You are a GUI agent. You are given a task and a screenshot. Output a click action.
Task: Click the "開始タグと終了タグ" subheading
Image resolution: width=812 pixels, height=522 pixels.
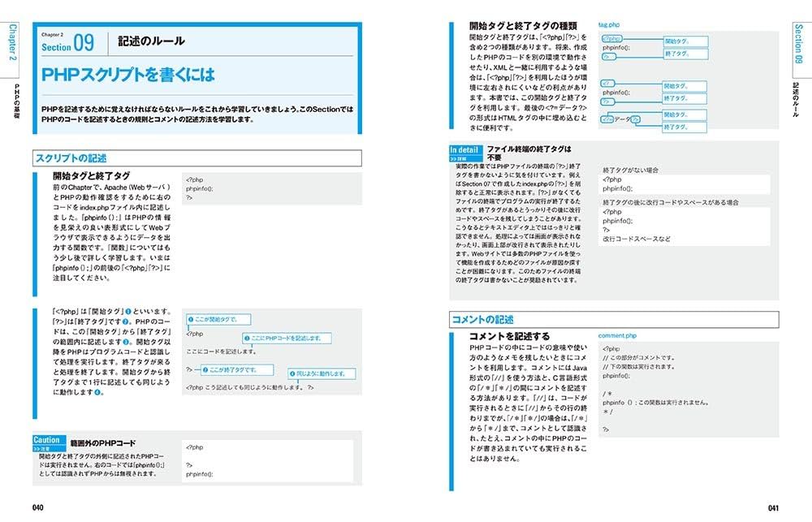[91, 175]
